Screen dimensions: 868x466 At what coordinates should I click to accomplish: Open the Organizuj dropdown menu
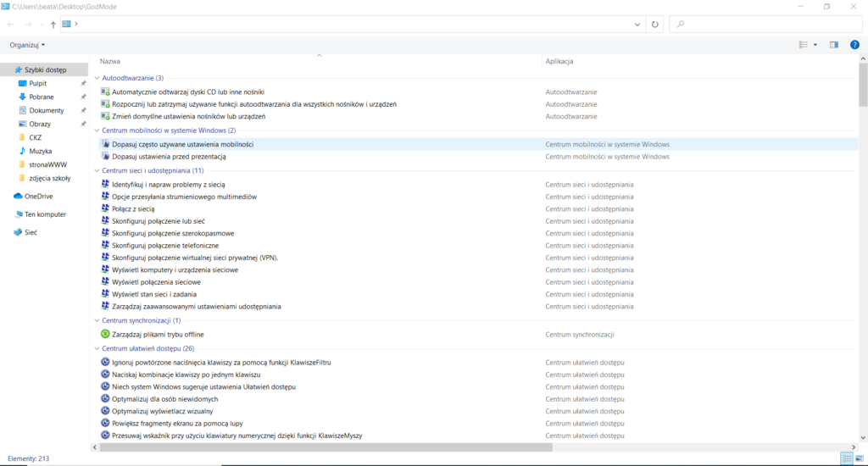pyautogui.click(x=27, y=45)
